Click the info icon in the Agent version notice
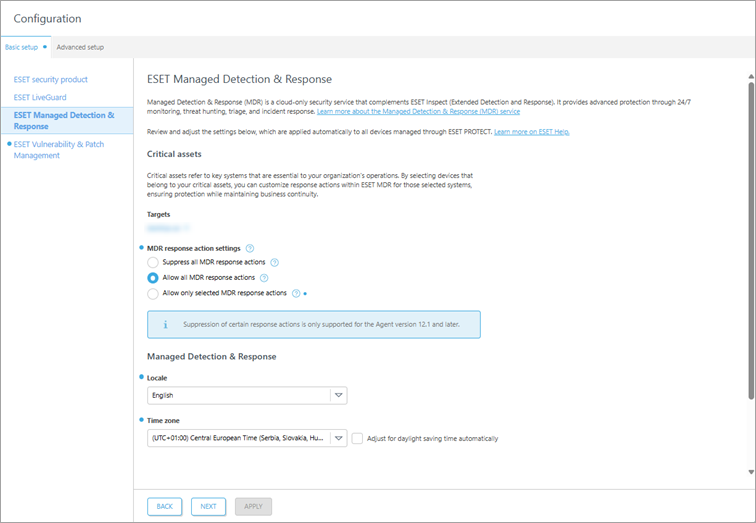Image resolution: width=756 pixels, height=523 pixels. point(165,325)
